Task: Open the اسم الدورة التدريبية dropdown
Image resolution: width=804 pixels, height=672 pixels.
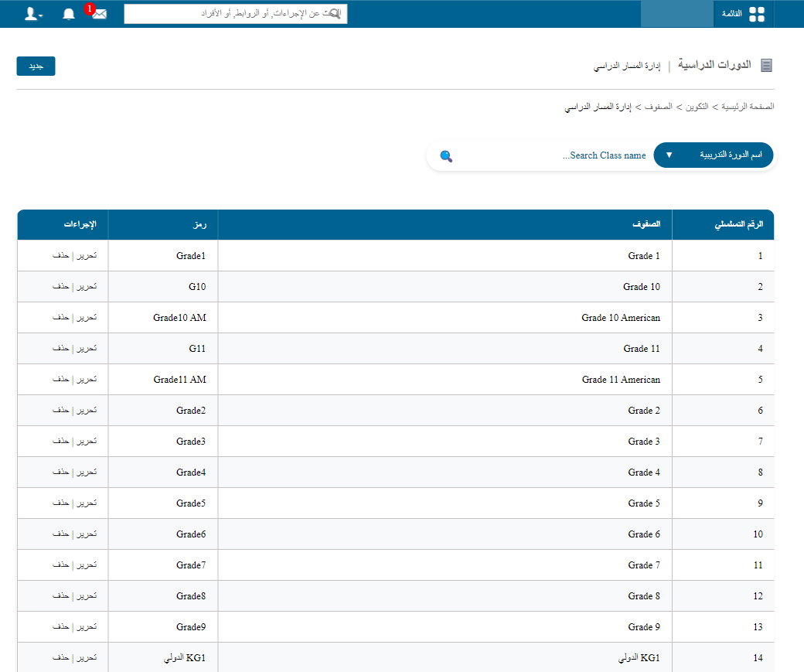Action: tap(714, 155)
